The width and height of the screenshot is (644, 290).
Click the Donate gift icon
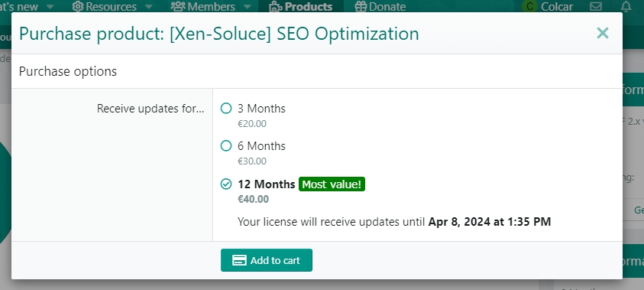click(360, 7)
